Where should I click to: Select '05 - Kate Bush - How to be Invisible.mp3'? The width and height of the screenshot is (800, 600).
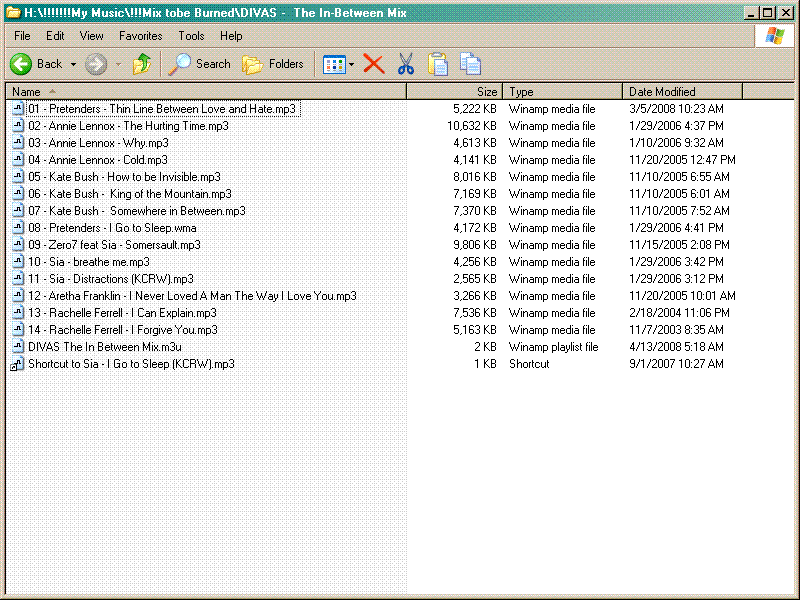click(x=124, y=177)
